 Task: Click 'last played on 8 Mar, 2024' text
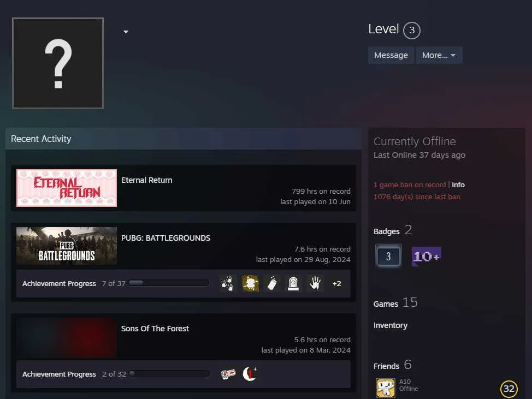point(306,350)
